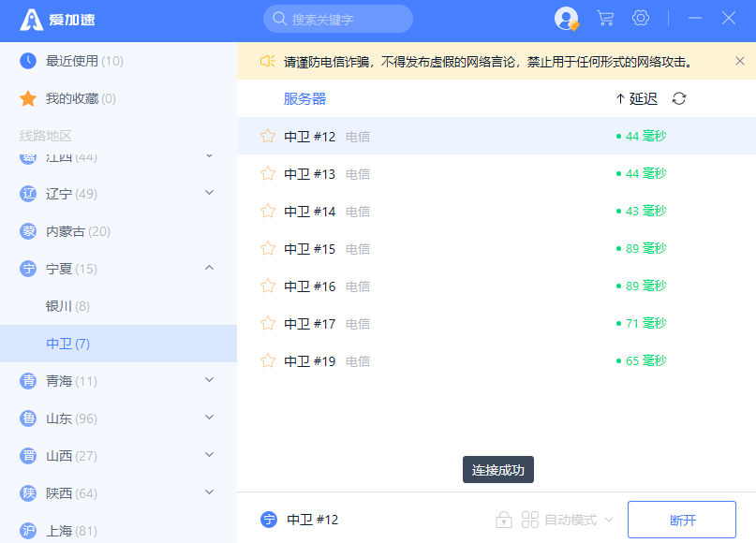Favorite server 中卫 #19 with star
Screen dimensions: 756x543
click(x=268, y=360)
